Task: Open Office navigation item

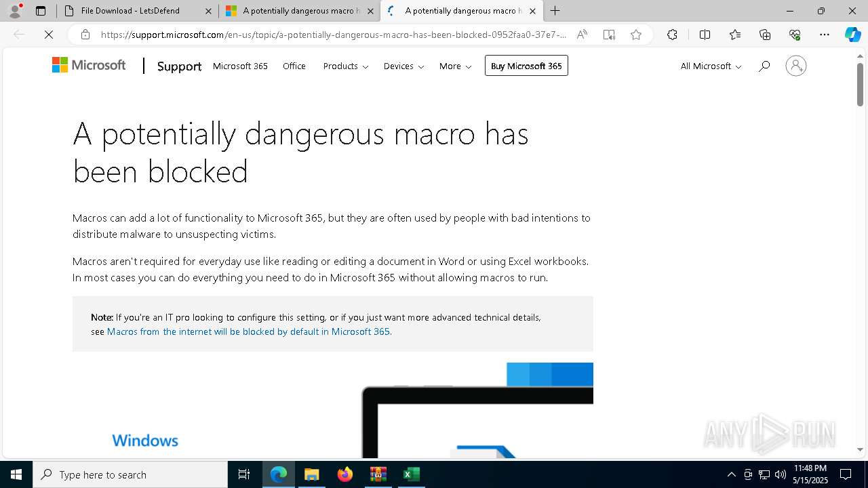Action: point(294,66)
